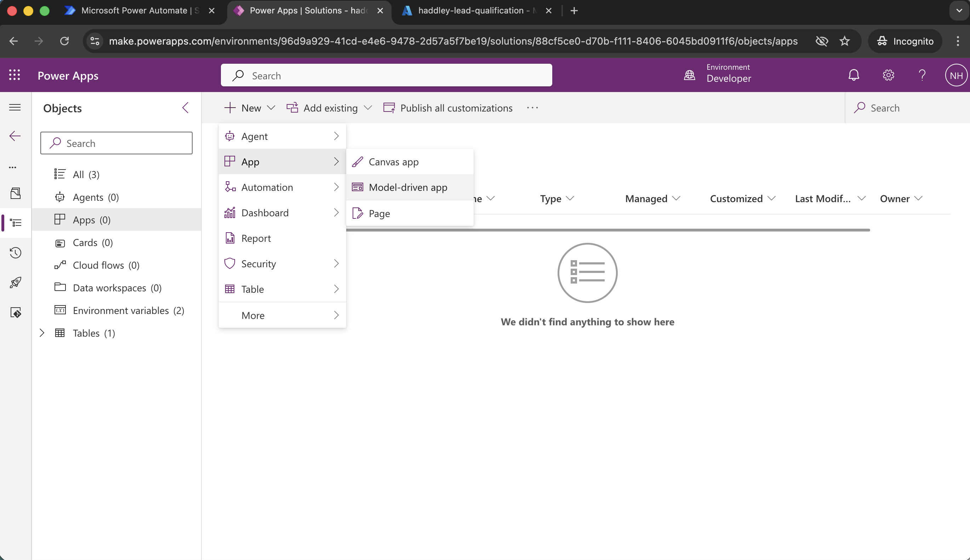Open the Owner column dropdown
This screenshot has height=560, width=970.
901,199
